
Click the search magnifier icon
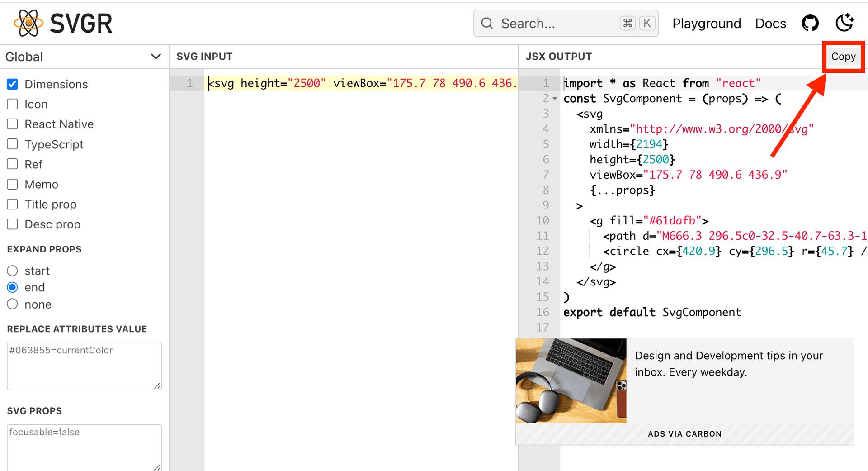point(487,23)
